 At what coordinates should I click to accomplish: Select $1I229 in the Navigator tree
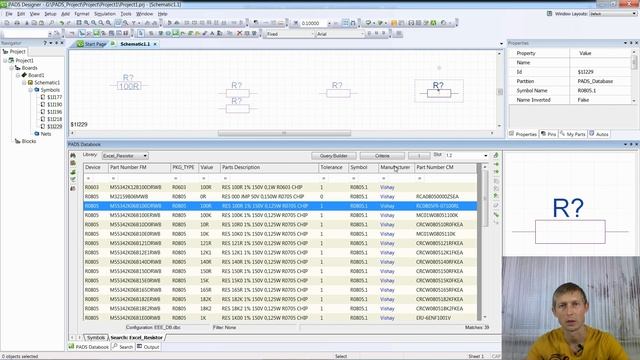point(54,127)
